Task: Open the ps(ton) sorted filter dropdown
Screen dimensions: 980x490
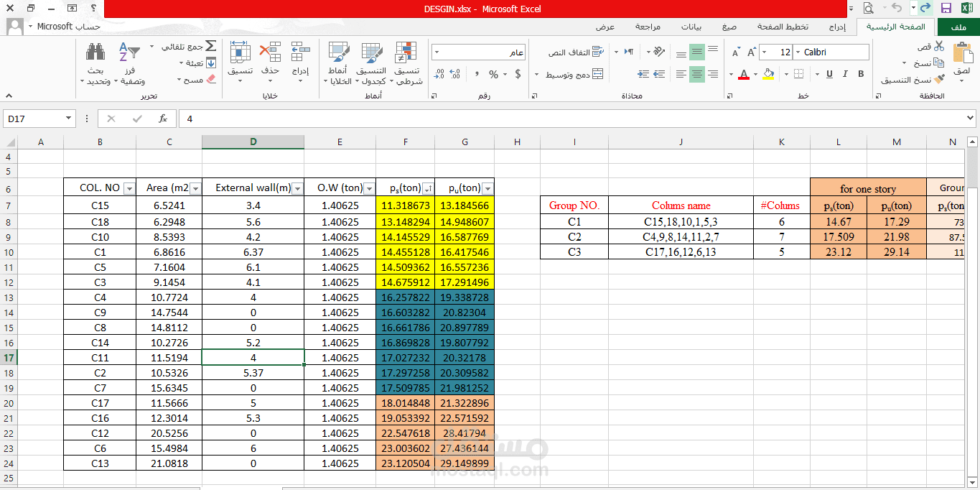Action: 428,189
